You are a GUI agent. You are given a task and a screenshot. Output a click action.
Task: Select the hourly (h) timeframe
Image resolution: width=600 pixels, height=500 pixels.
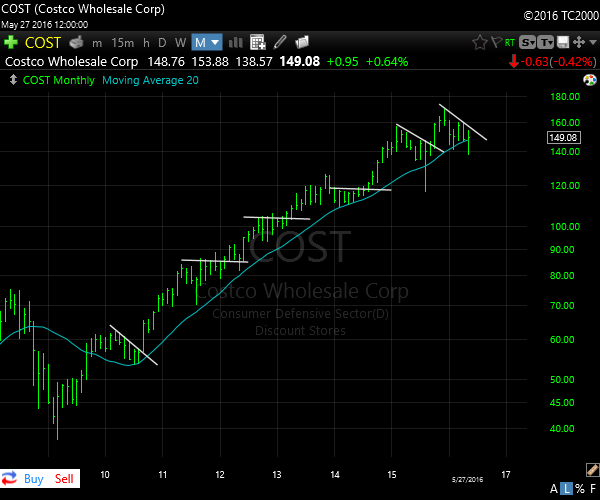[x=146, y=42]
